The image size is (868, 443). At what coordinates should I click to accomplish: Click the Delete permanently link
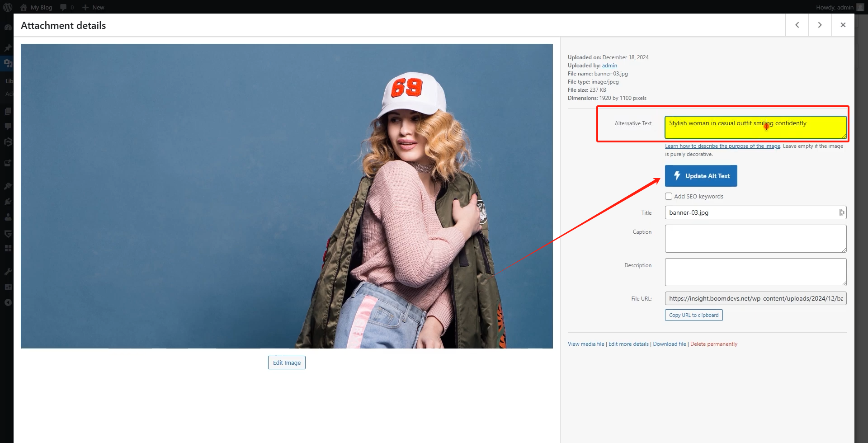click(x=713, y=344)
